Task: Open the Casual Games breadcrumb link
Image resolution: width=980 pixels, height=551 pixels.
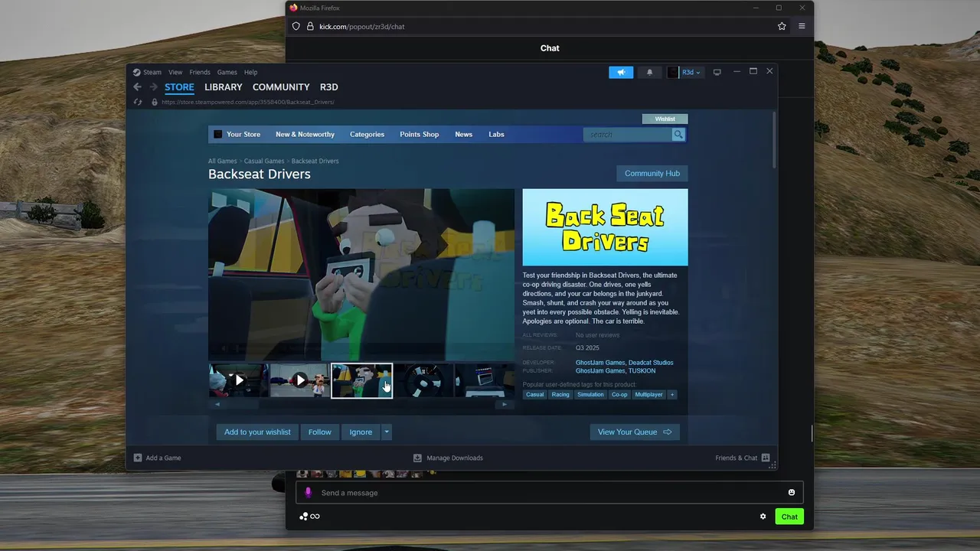Action: [x=264, y=161]
